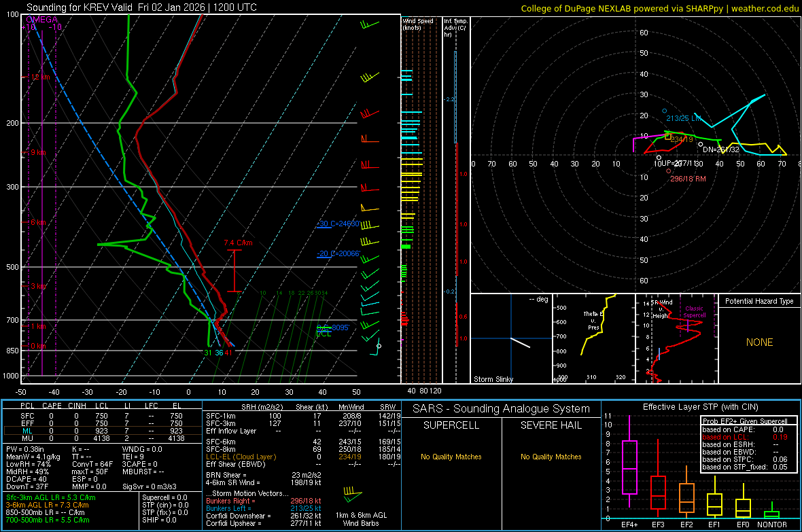Select the Inf. Temp. Adv. header
Image resolution: width=802 pixels, height=532 pixels.
455,28
